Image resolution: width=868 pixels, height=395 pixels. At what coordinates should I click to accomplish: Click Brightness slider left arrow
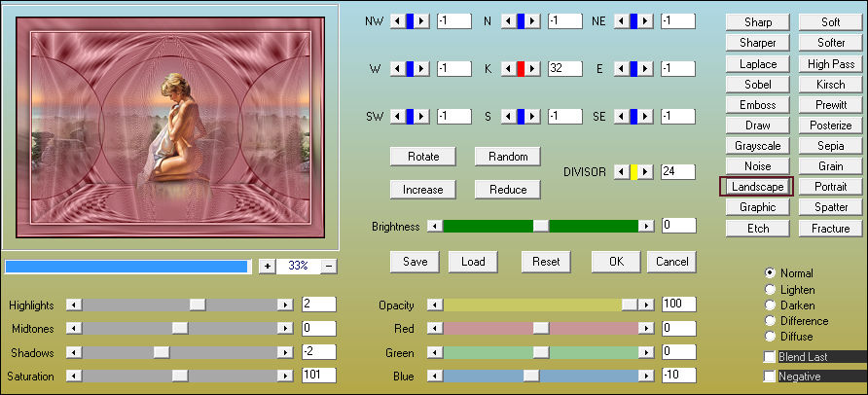point(435,226)
